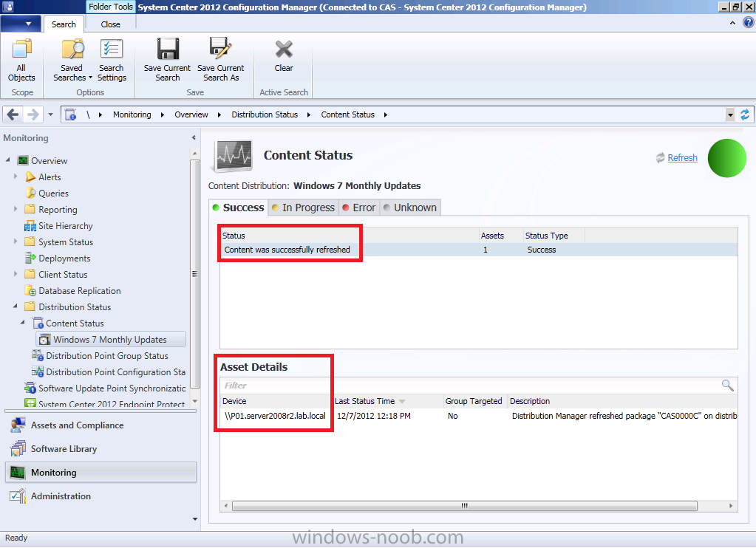Screen dimensions: 756x548
Task: Open Saved Searches in ribbon
Action: pos(72,60)
